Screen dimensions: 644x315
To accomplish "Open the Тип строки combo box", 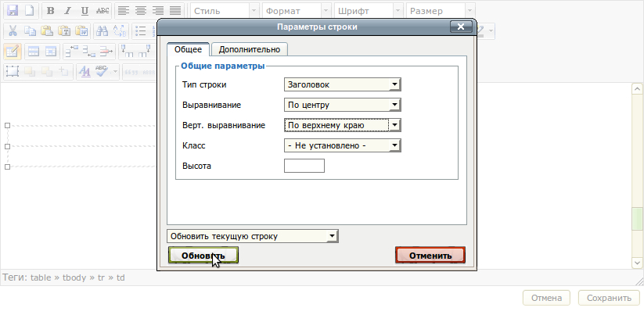I will pos(342,84).
